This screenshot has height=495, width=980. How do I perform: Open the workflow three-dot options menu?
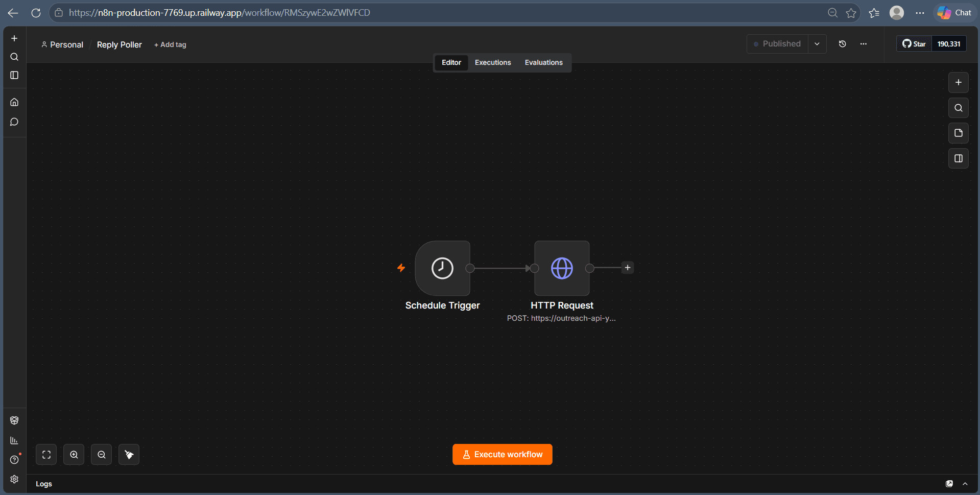864,44
